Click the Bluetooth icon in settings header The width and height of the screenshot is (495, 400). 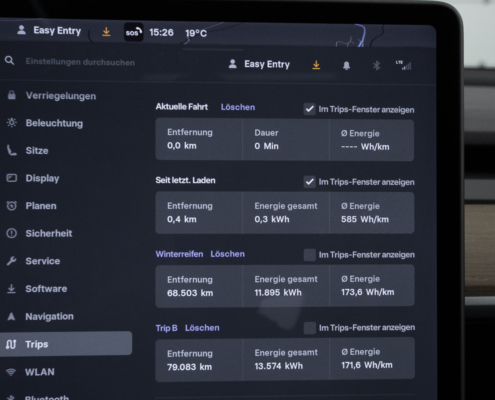click(x=376, y=65)
